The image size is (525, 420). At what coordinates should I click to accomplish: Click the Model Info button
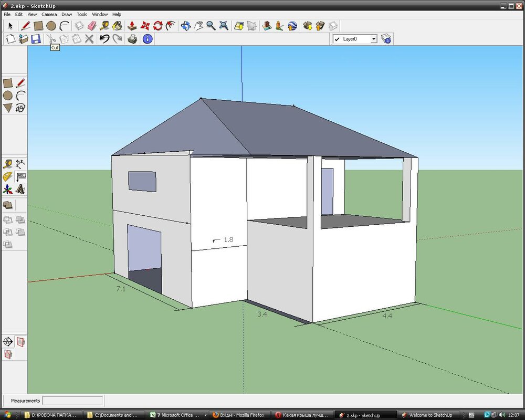[x=148, y=39]
